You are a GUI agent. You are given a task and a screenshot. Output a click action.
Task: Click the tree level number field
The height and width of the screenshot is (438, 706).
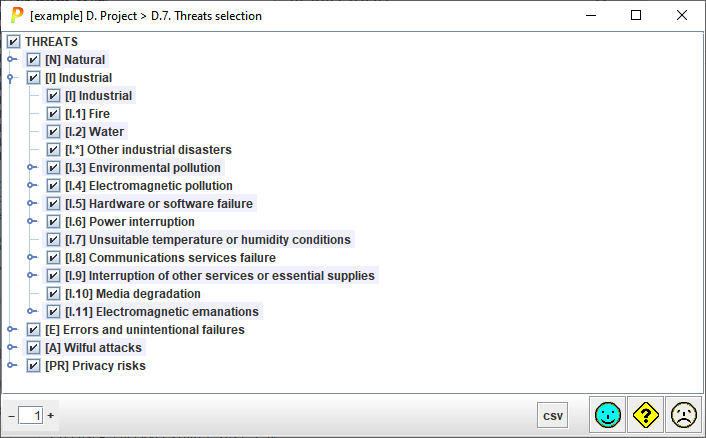pos(30,415)
